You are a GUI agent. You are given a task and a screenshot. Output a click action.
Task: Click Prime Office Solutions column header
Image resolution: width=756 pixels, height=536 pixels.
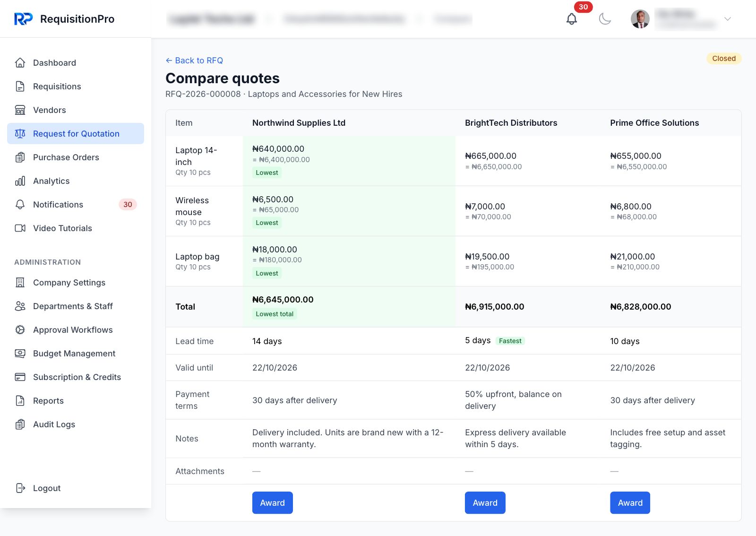(x=654, y=123)
